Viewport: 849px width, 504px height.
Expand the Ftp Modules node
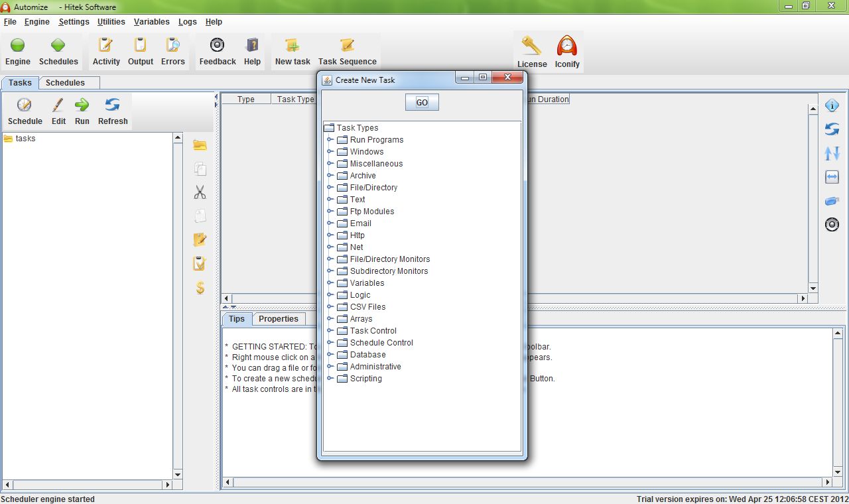[x=330, y=212]
